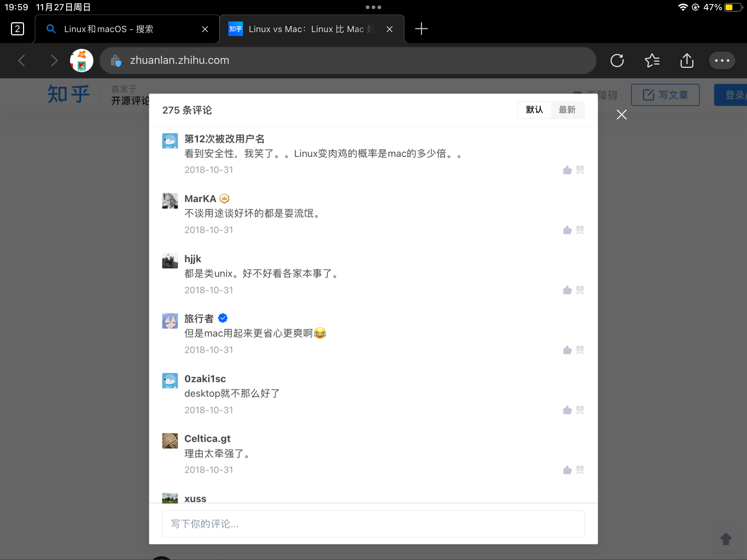Like MarKA's comment
The height and width of the screenshot is (560, 747).
[x=573, y=230]
